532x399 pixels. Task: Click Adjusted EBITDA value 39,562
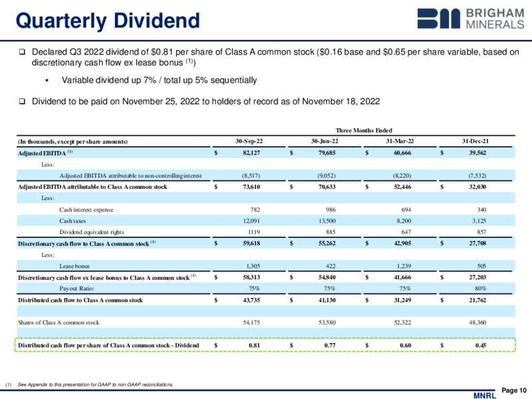477,153
